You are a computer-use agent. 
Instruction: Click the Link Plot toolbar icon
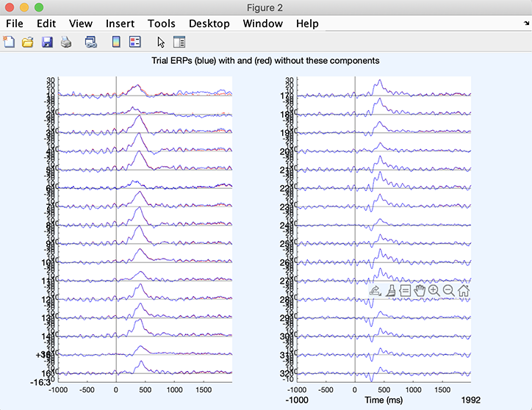(x=90, y=42)
